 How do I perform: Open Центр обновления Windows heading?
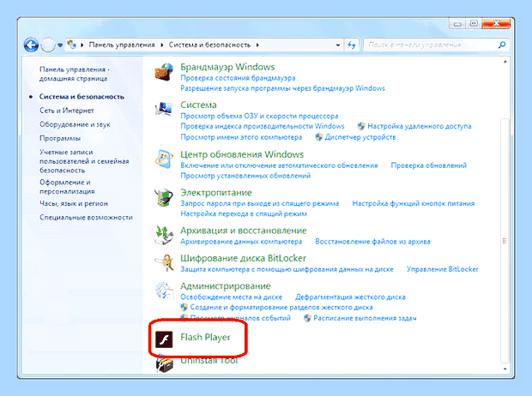[x=242, y=154]
